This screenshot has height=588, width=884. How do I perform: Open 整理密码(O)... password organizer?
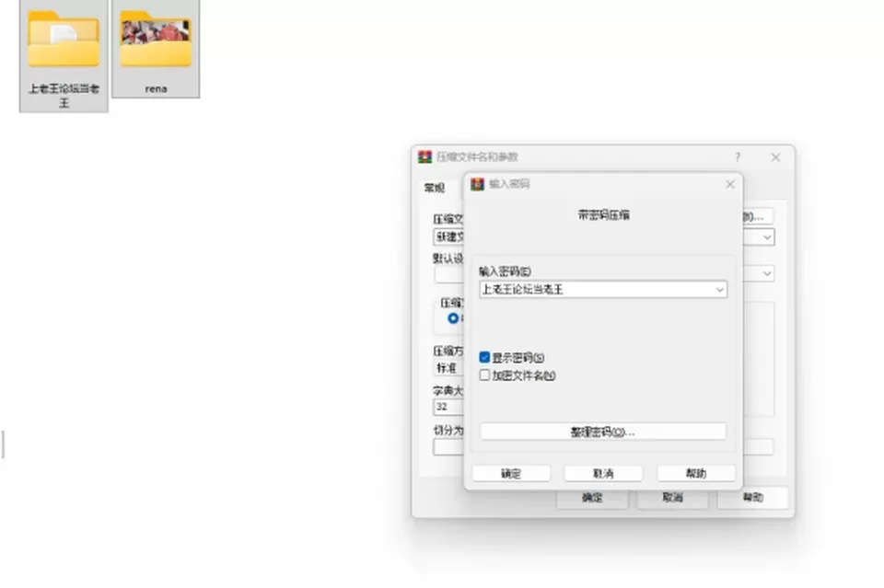[x=602, y=432]
